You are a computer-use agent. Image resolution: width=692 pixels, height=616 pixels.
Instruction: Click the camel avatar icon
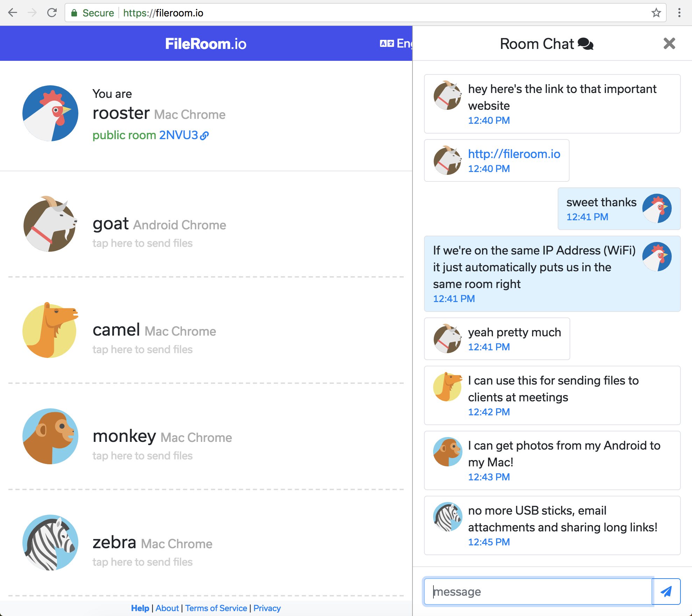50,330
